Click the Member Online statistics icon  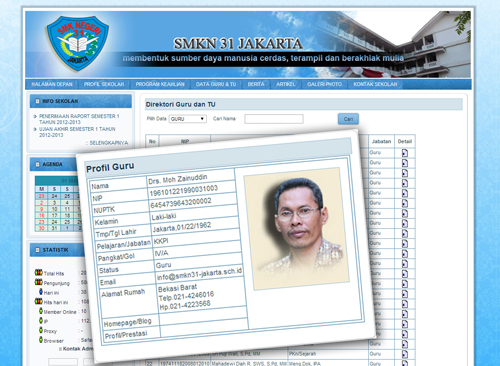(x=41, y=311)
